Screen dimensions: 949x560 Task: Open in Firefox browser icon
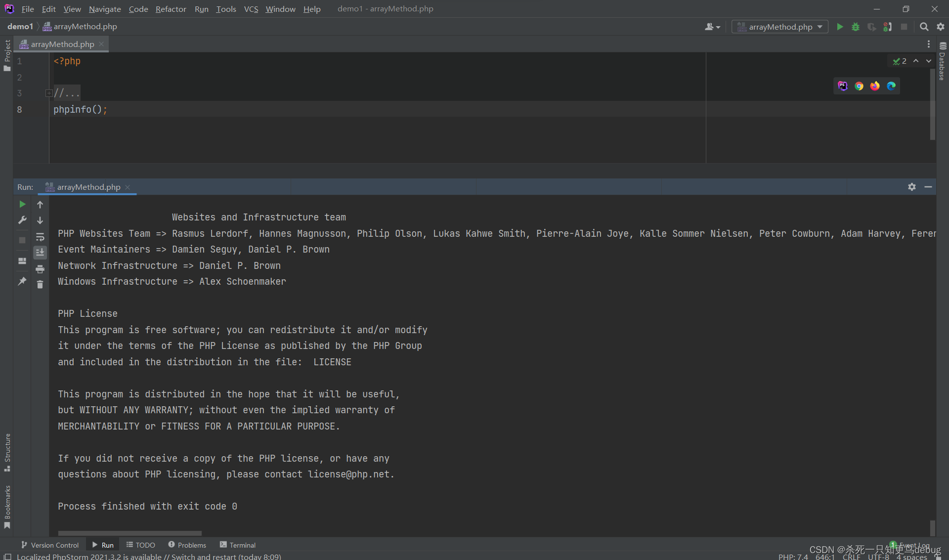[875, 86]
